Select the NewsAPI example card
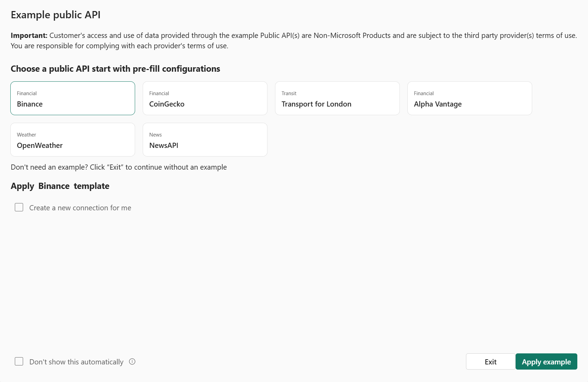Screen dimensions: 588x382 pyautogui.click(x=205, y=140)
